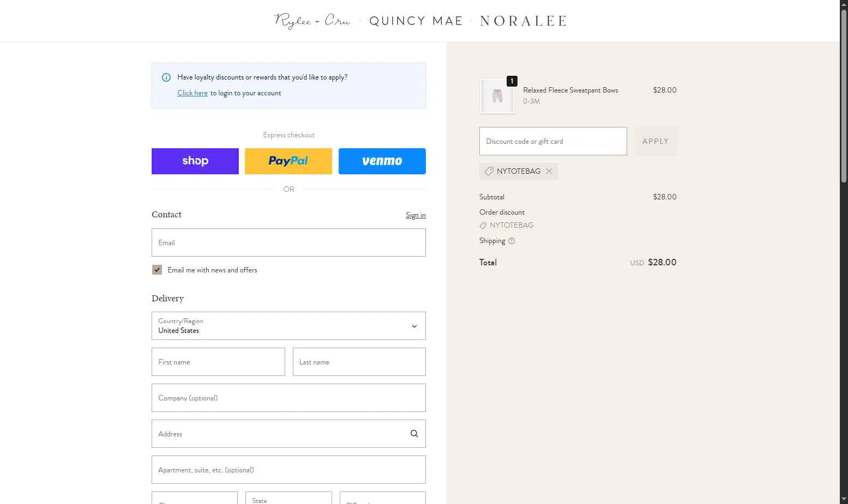Click the Apartment, suite, etc. field
Screen dimensions: 848x504
pyautogui.click(x=288, y=470)
